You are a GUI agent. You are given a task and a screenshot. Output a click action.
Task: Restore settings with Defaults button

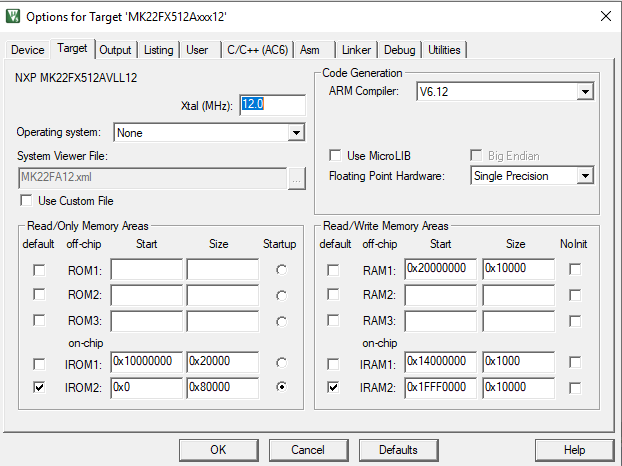coord(398,450)
